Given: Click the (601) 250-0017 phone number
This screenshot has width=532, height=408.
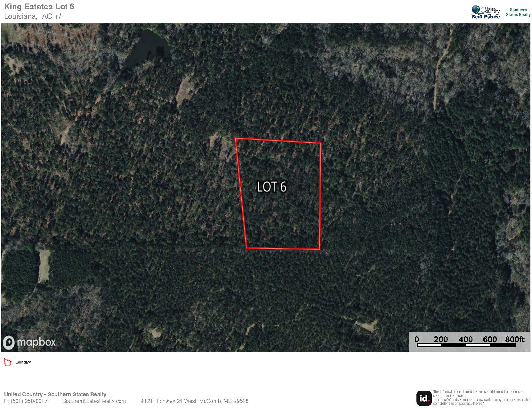Looking at the screenshot, I should pyautogui.click(x=29, y=401).
